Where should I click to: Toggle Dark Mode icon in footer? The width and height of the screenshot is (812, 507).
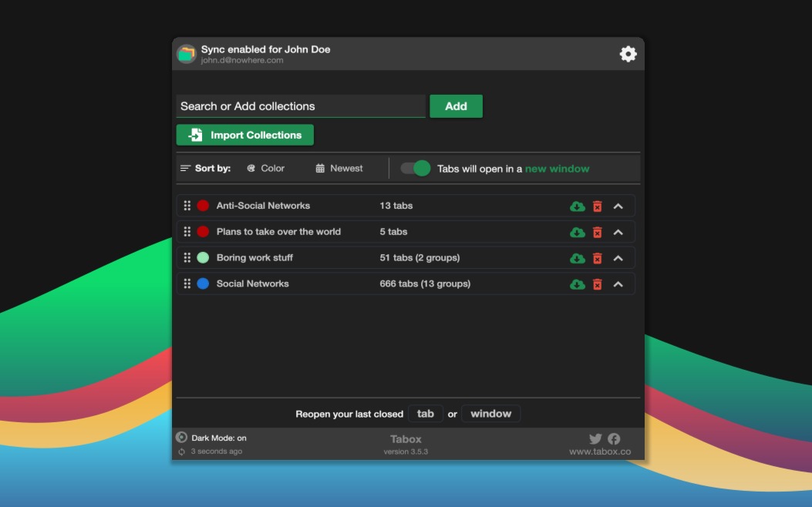coord(181,437)
